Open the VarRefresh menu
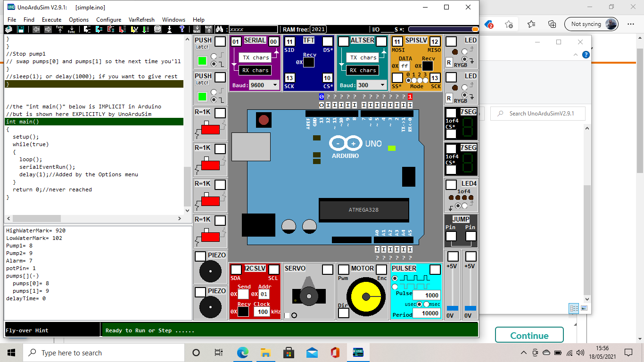 (141, 20)
